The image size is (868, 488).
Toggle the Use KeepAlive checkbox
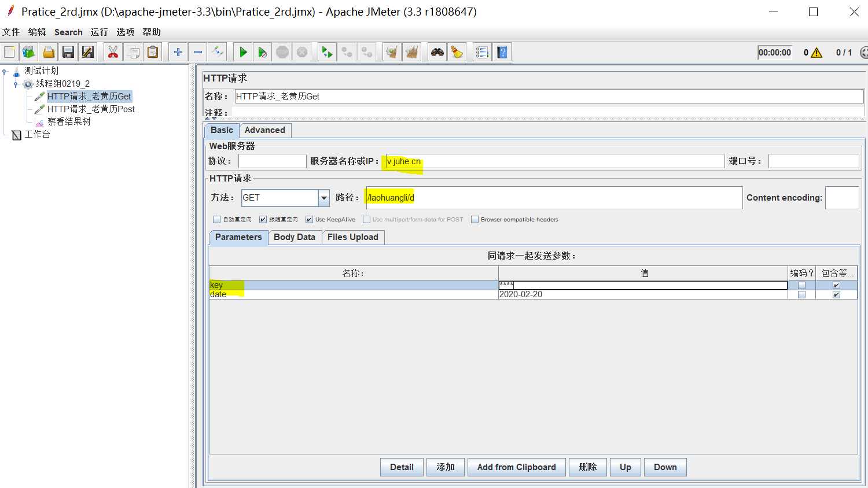pyautogui.click(x=309, y=220)
